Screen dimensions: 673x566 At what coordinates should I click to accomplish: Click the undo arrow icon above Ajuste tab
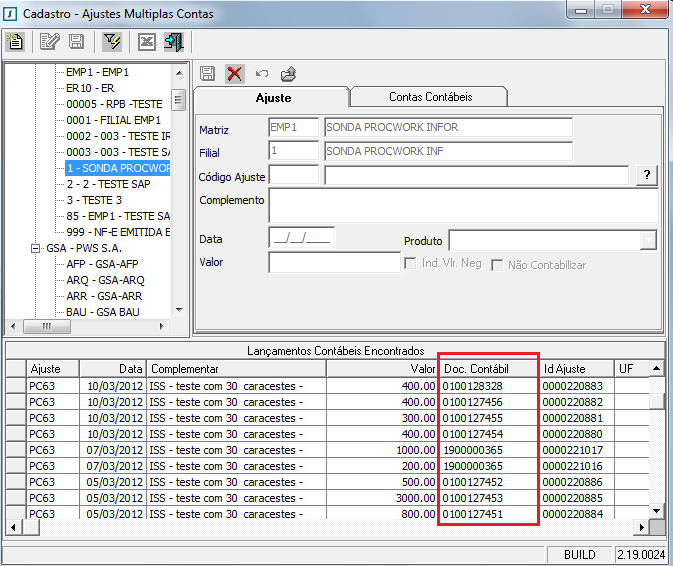click(x=262, y=74)
